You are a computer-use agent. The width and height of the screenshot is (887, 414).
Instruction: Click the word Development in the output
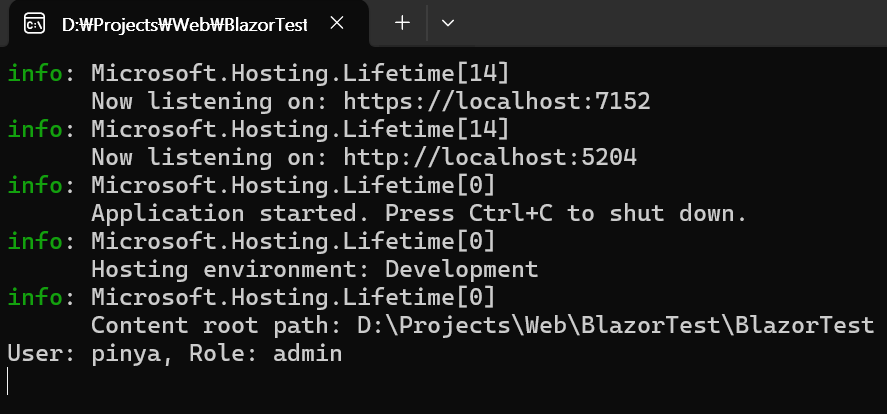point(462,269)
